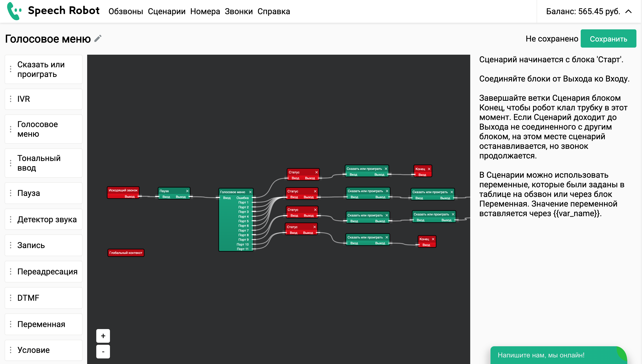Pick the IVR block from the palette
The image size is (642, 364).
click(44, 99)
